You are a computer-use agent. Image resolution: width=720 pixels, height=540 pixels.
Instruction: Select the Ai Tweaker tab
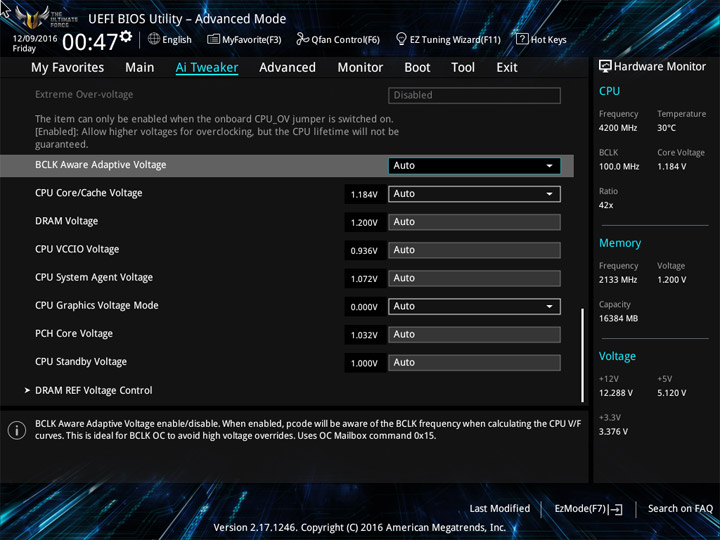coord(207,68)
